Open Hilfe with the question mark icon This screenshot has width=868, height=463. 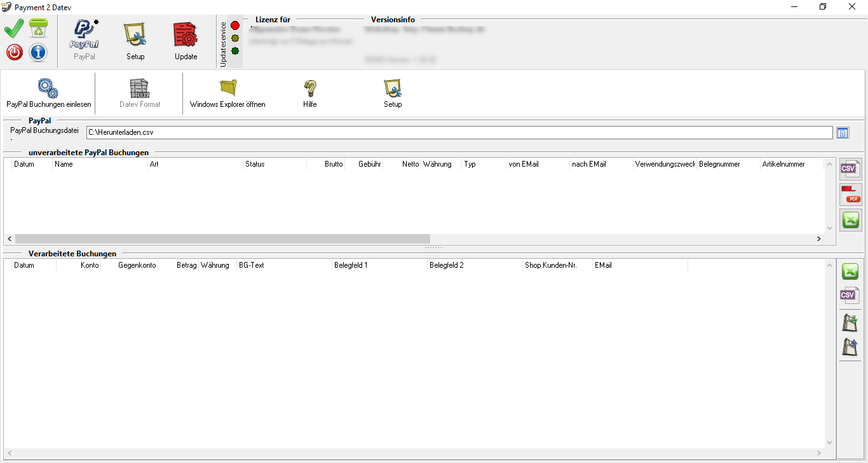[309, 93]
